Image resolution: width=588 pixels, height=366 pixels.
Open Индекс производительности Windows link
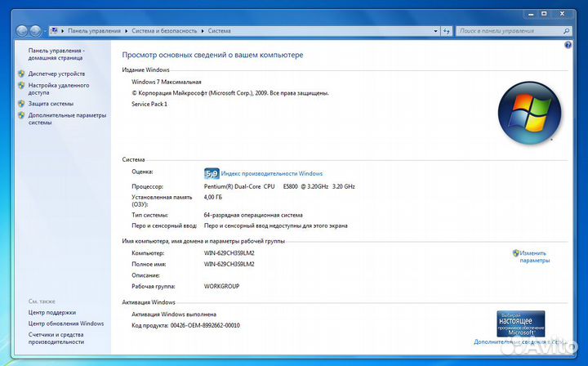tap(272, 174)
